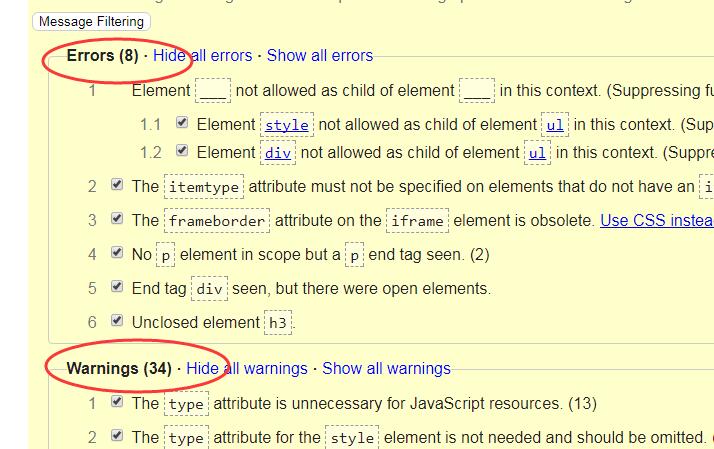Open the 'ul' element link in error 1.2

pos(537,153)
